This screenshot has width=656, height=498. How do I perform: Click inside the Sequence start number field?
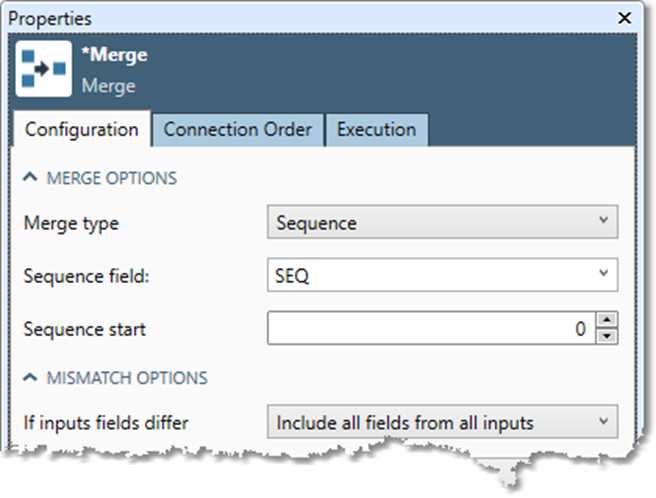coord(430,328)
